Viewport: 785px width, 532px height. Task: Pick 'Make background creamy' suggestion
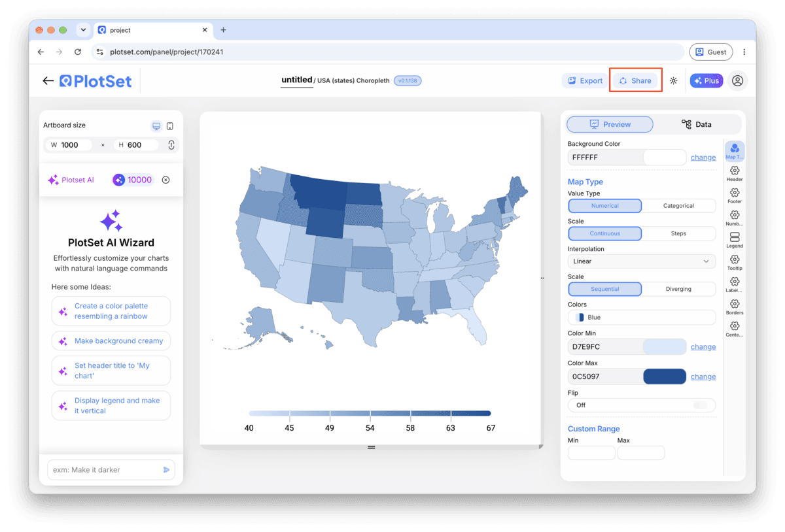[x=111, y=341]
